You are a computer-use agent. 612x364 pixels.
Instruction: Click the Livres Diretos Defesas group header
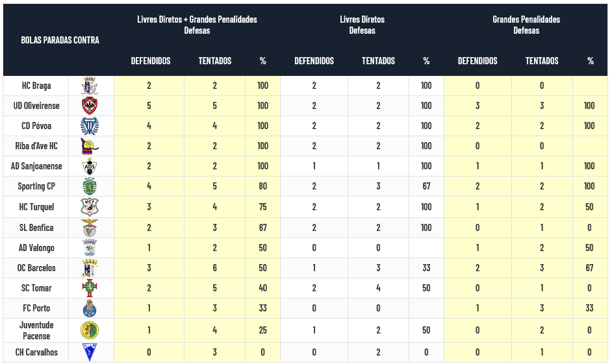362,25
